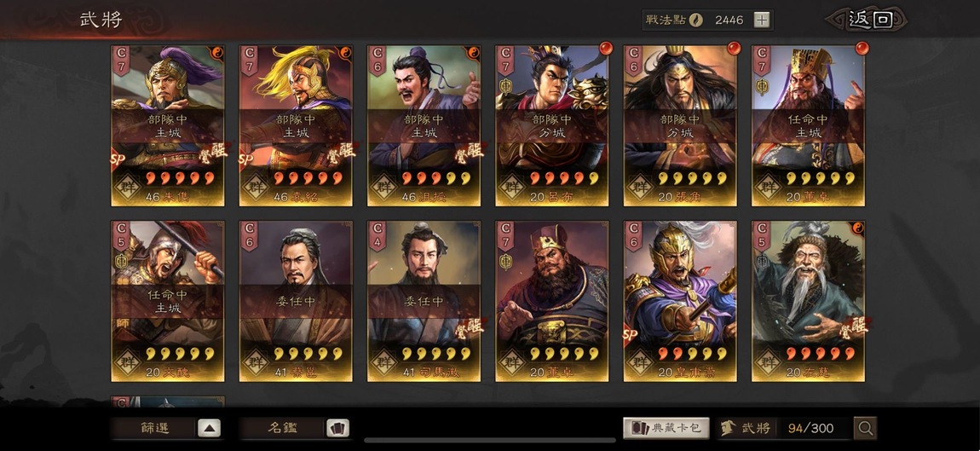The width and height of the screenshot is (980, 451).
Task: Open the magnifier search icon
Action: 866,429
